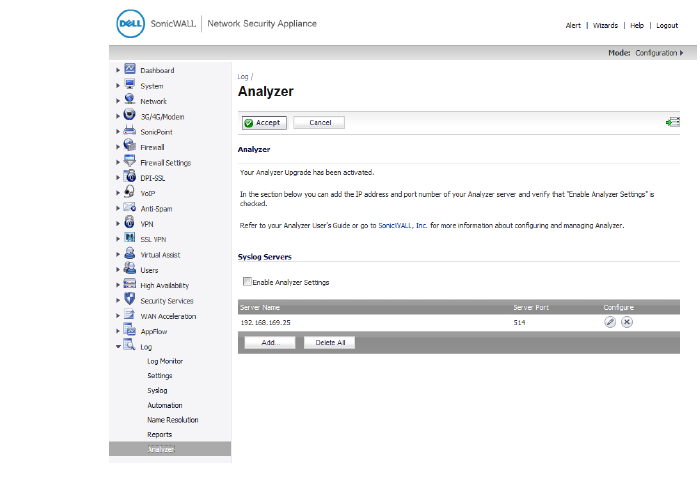Click the 3G/4G/Modem icon
The height and width of the screenshot is (484, 700).
(x=129, y=115)
